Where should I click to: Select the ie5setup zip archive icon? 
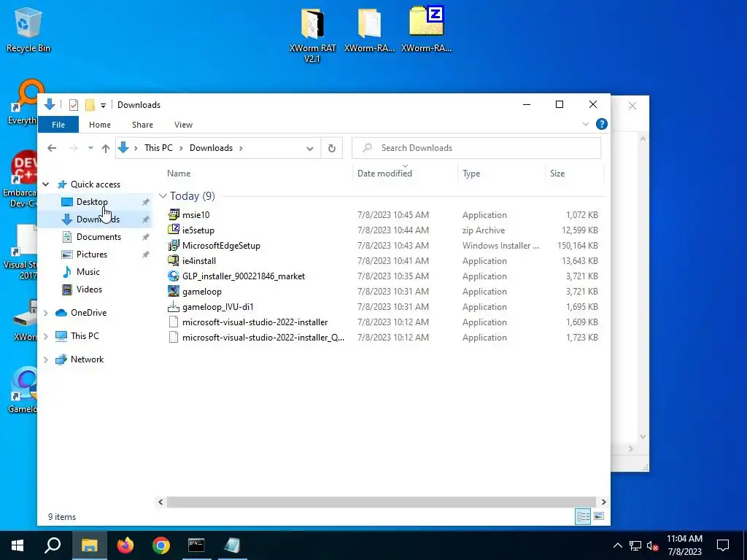174,230
